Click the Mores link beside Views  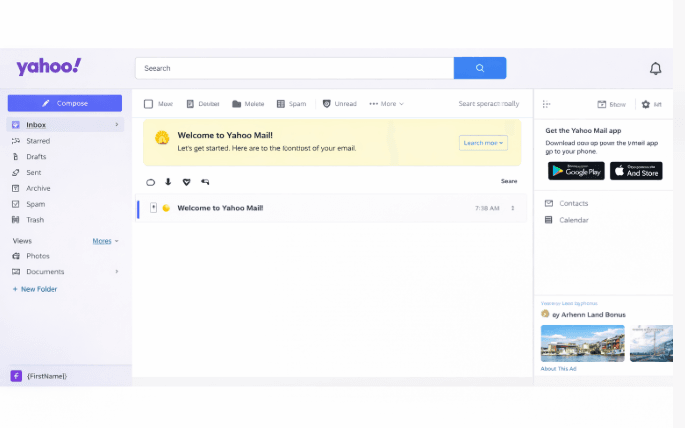coord(102,241)
